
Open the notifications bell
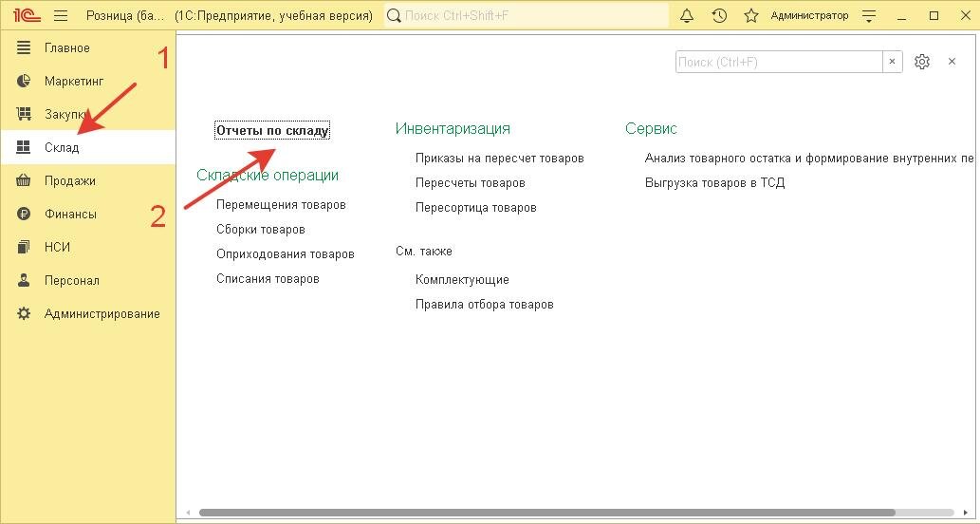pyautogui.click(x=687, y=15)
